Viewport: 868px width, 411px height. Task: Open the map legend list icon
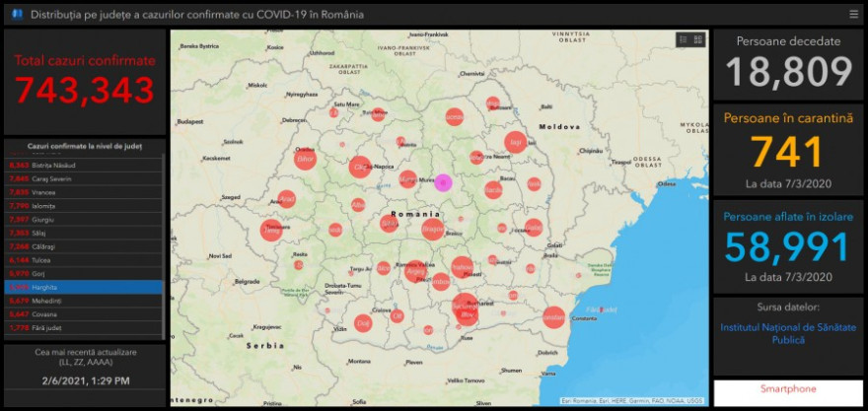coord(683,39)
